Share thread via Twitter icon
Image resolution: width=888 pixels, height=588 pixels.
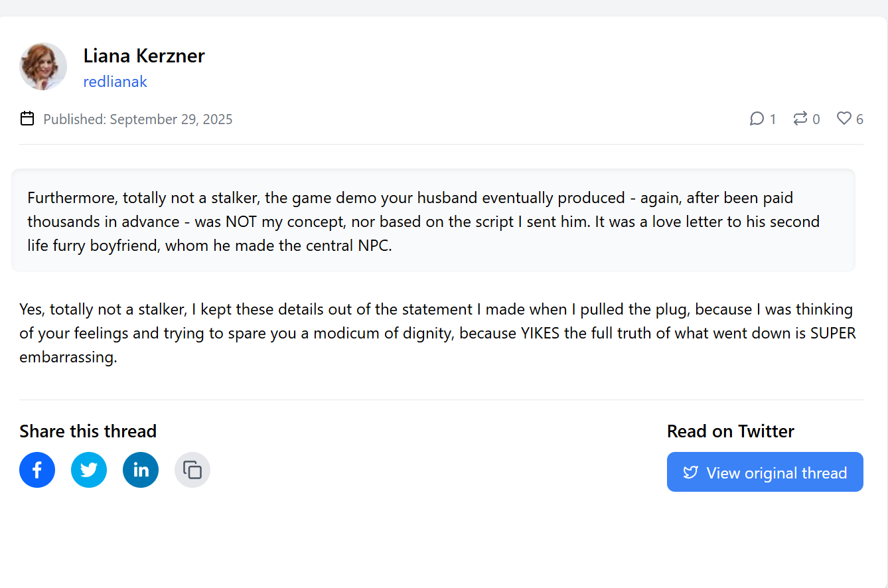(89, 470)
